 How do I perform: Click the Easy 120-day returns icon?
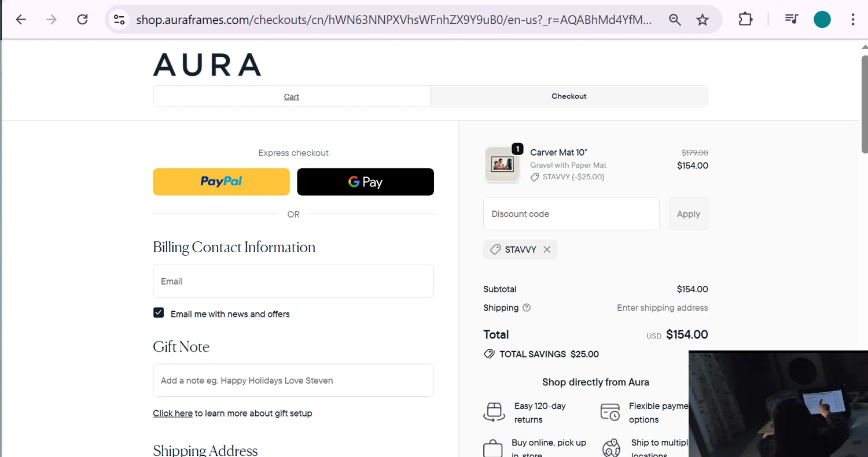tap(494, 412)
